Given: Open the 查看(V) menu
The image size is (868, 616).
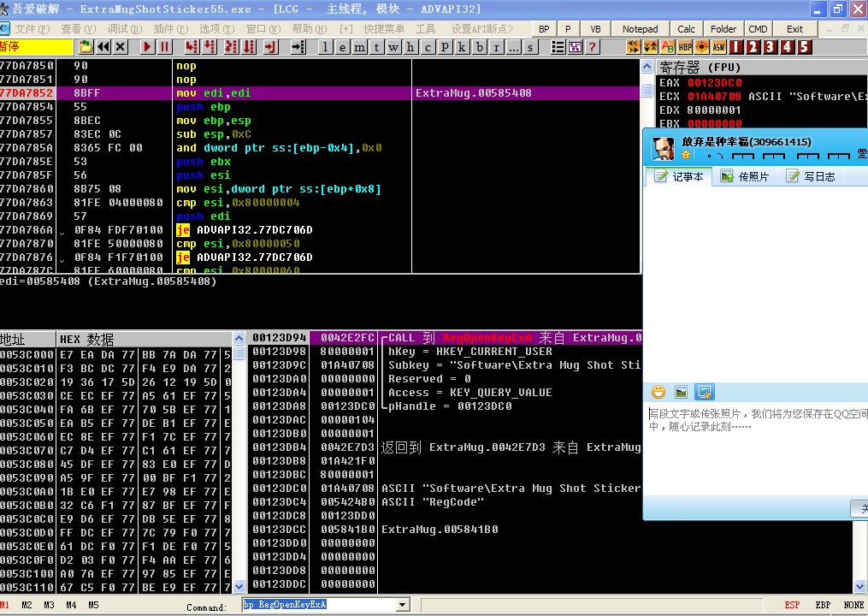Looking at the screenshot, I should (x=79, y=29).
